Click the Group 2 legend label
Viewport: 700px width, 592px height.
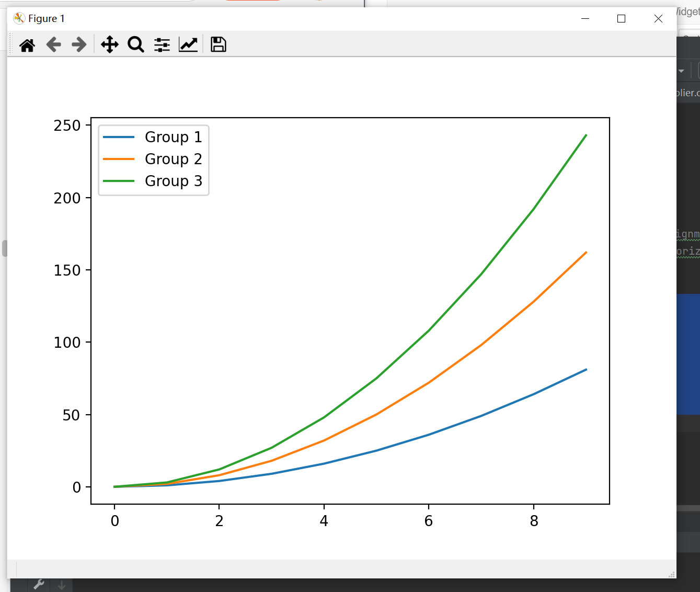click(x=174, y=159)
